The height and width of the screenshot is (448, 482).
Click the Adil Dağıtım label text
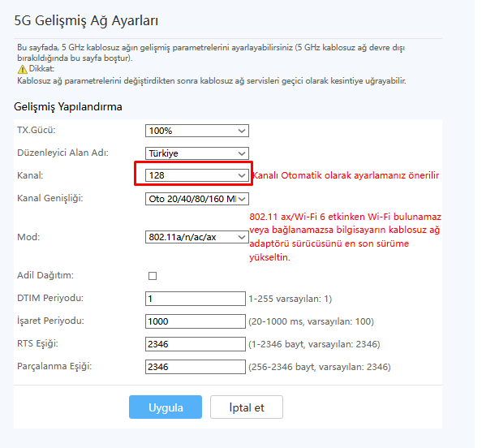point(45,275)
